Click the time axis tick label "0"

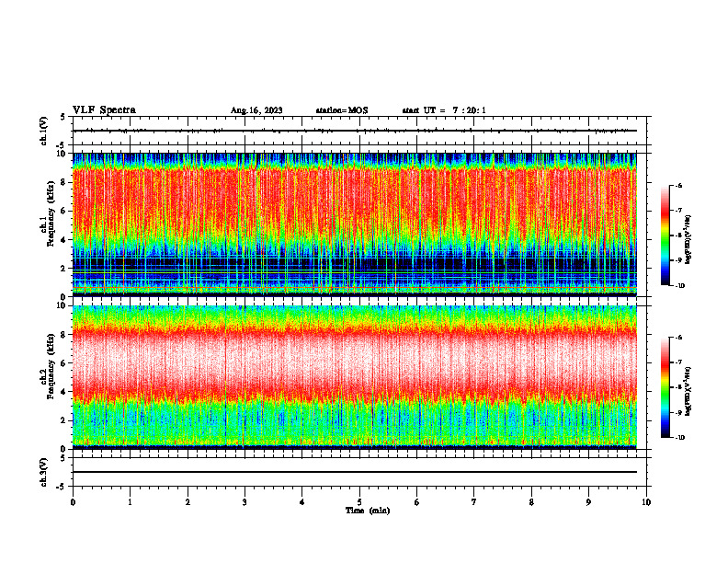point(73,502)
